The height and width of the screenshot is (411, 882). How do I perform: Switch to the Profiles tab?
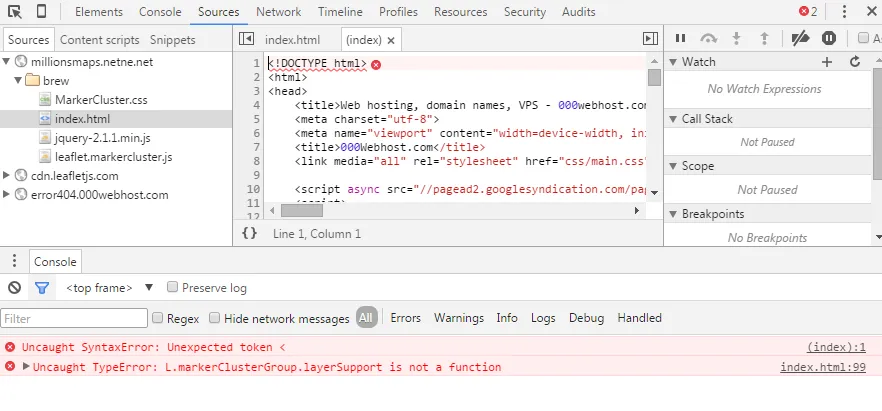click(398, 12)
